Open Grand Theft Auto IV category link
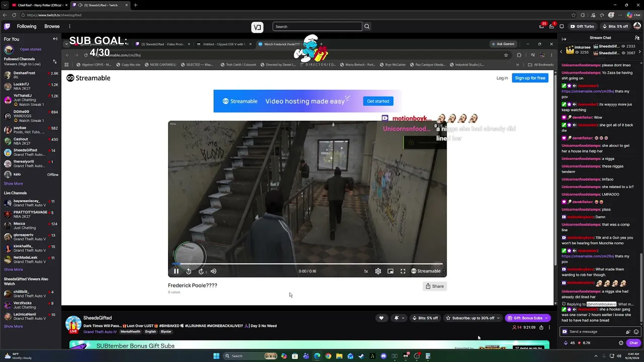 click(100, 332)
